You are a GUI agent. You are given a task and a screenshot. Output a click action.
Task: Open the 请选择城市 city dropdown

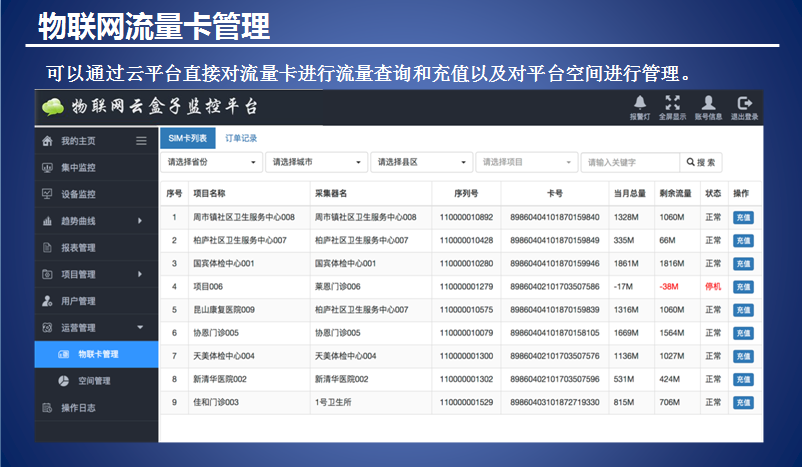(316, 162)
